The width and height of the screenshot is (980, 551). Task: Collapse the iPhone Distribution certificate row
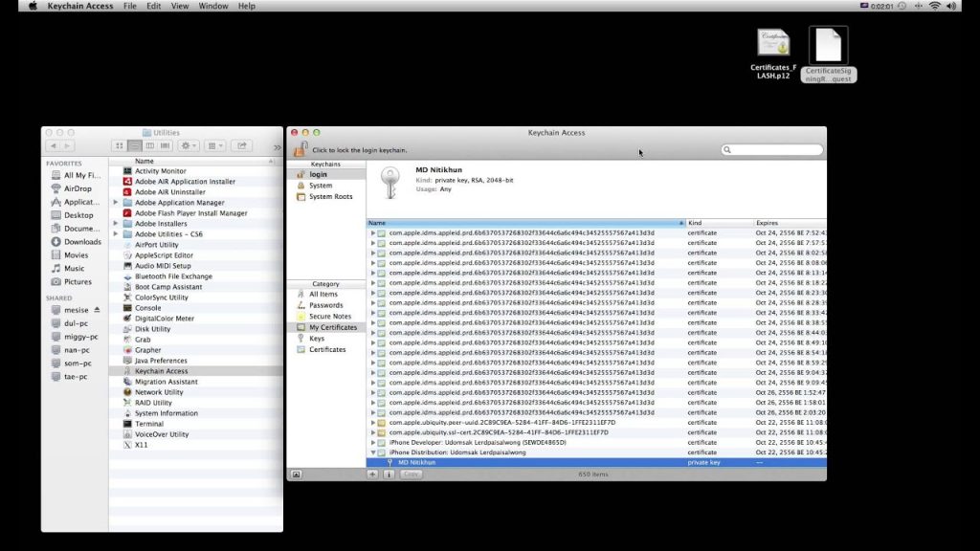pos(373,452)
